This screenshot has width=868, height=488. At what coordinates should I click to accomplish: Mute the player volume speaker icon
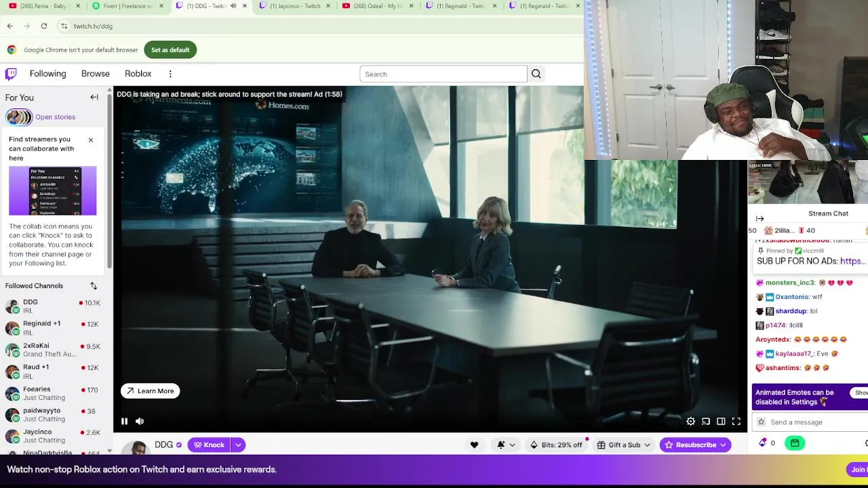coord(140,422)
